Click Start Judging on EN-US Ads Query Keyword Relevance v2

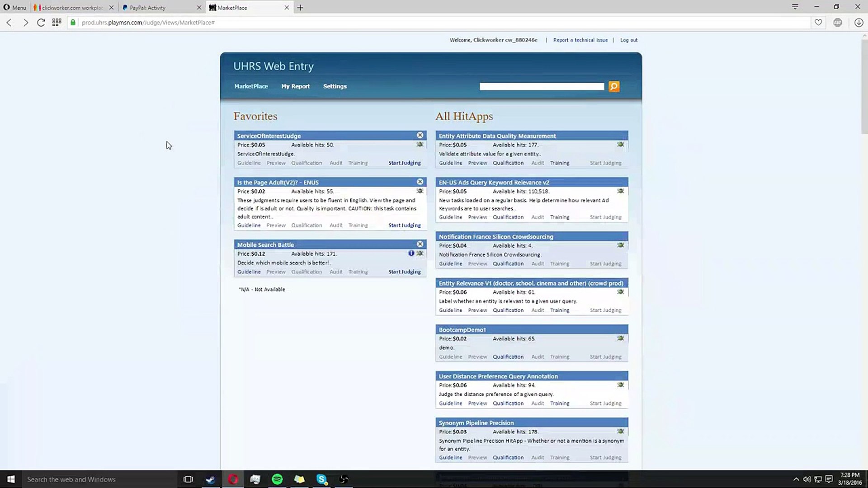pos(605,217)
